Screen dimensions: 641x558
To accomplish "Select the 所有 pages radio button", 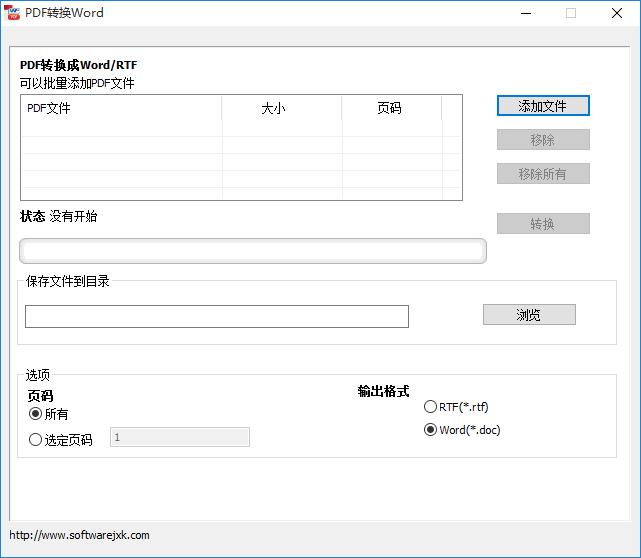I will pyautogui.click(x=36, y=414).
